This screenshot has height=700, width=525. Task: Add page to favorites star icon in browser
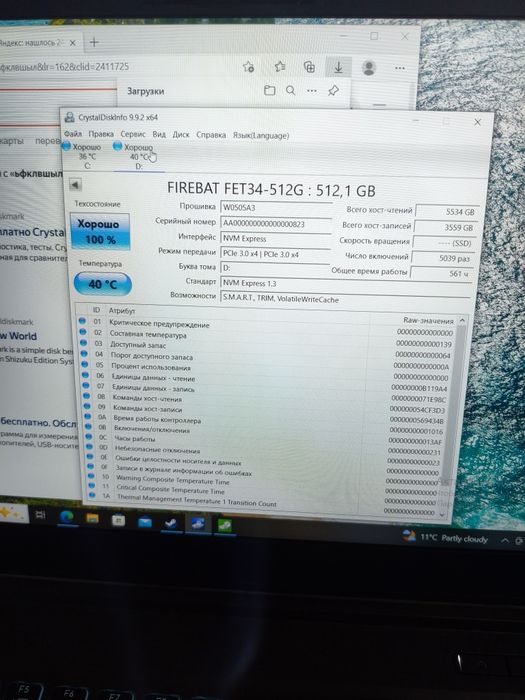(x=248, y=67)
